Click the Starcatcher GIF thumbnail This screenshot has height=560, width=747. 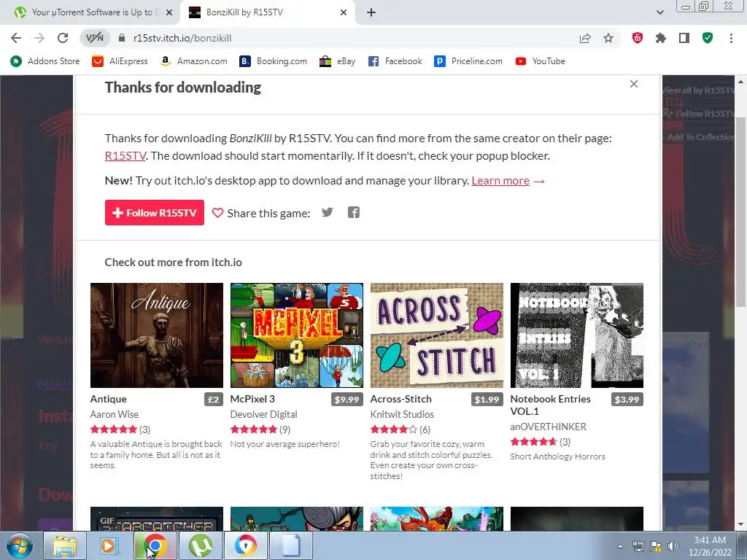(x=157, y=519)
